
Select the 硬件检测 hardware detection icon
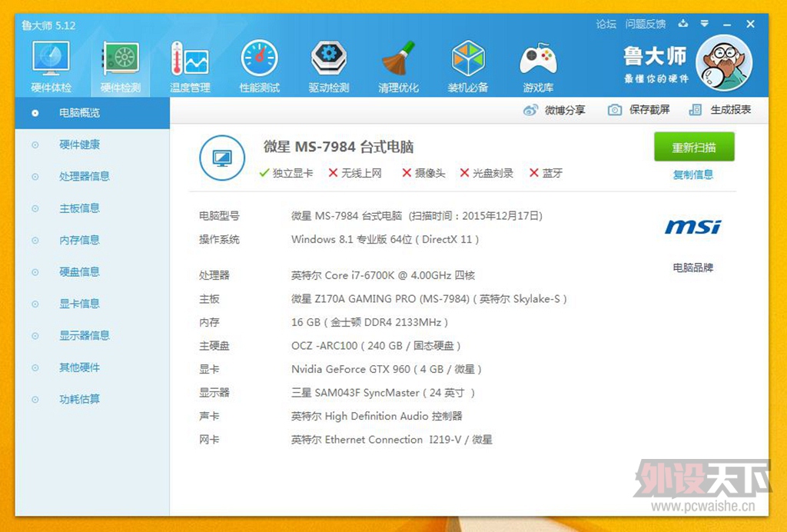pyautogui.click(x=121, y=67)
